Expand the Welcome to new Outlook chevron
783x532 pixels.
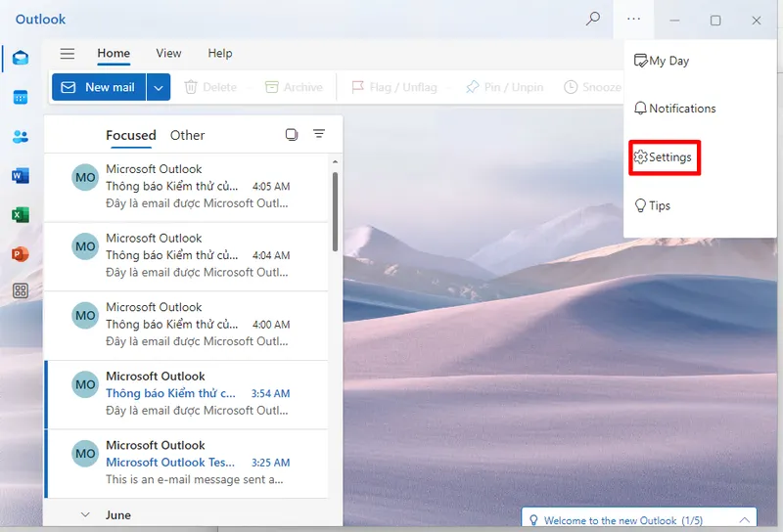(x=745, y=520)
